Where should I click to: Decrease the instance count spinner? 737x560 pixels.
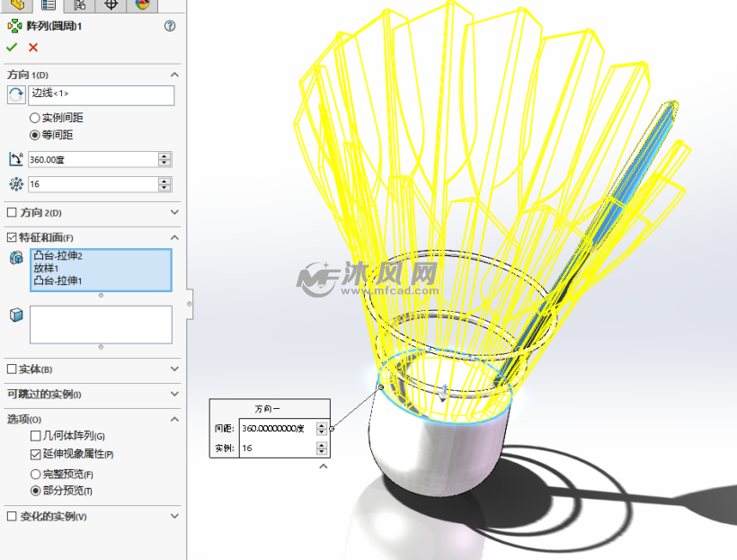click(x=164, y=188)
